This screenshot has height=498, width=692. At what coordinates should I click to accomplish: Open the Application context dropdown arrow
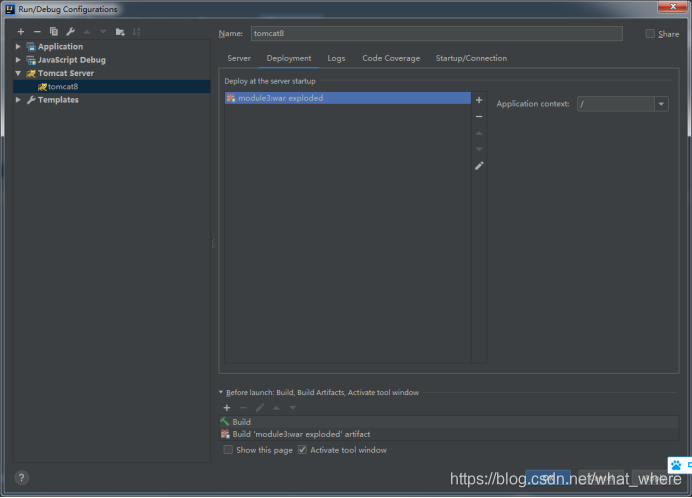661,104
